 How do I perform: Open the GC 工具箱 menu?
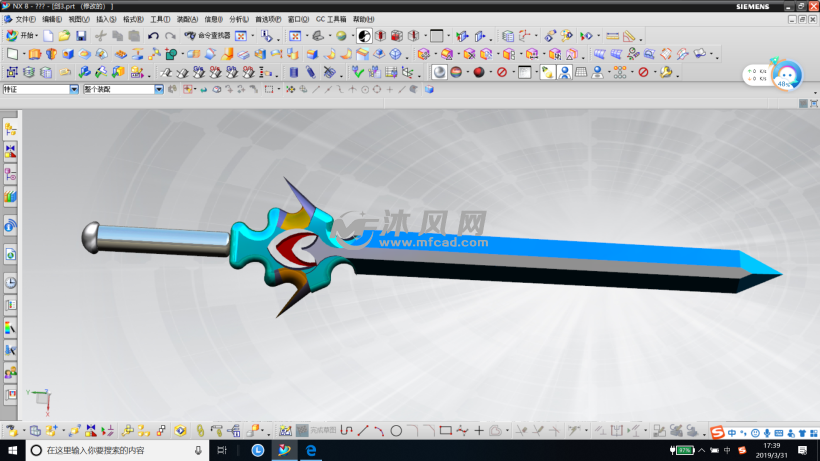331,19
